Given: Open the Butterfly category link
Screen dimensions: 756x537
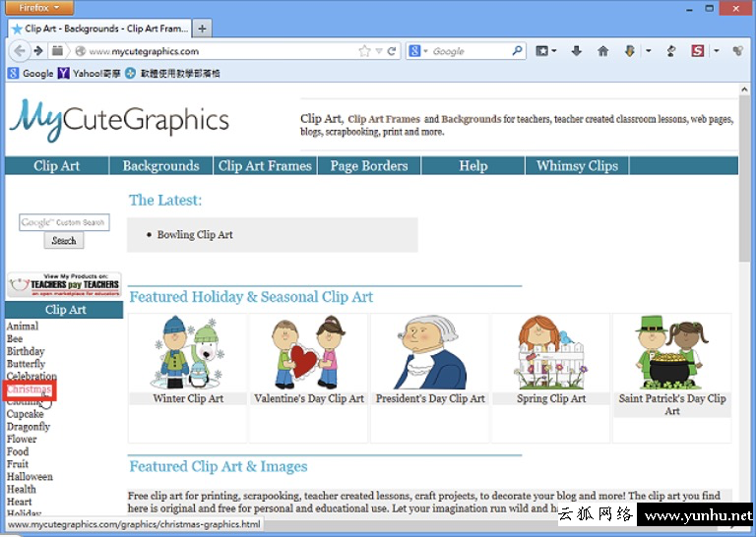Looking at the screenshot, I should pyautogui.click(x=26, y=364).
